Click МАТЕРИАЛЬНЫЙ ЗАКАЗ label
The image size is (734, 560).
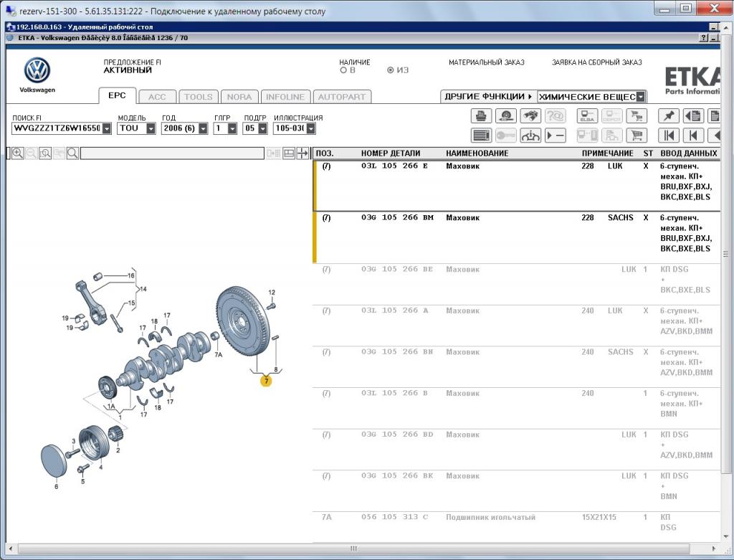click(x=487, y=62)
